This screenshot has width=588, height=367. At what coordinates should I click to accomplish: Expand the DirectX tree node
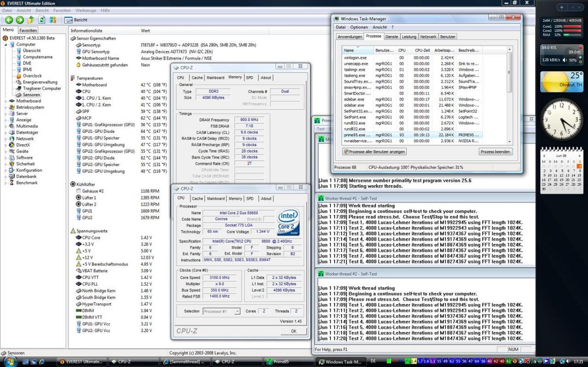coord(6,145)
